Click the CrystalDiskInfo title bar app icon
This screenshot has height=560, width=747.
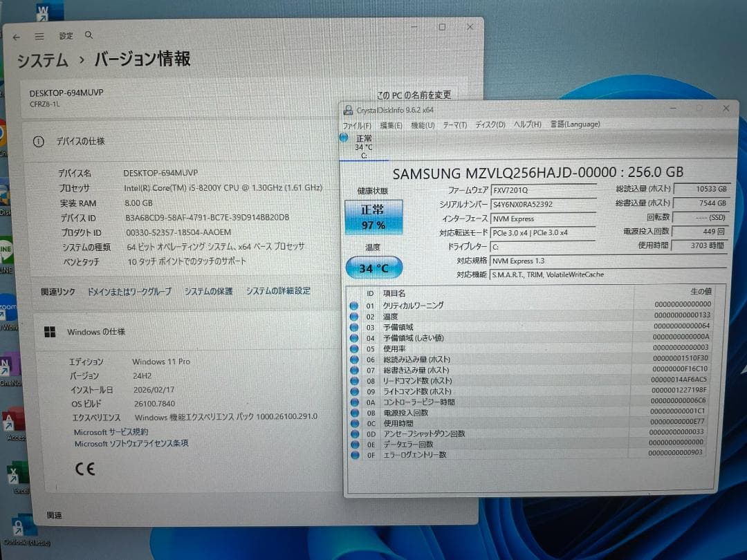348,110
